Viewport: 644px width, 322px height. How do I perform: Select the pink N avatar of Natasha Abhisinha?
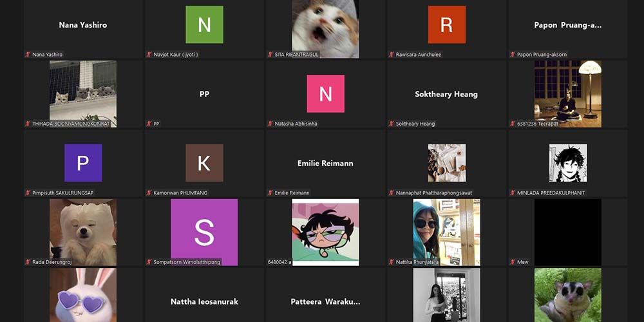(325, 94)
